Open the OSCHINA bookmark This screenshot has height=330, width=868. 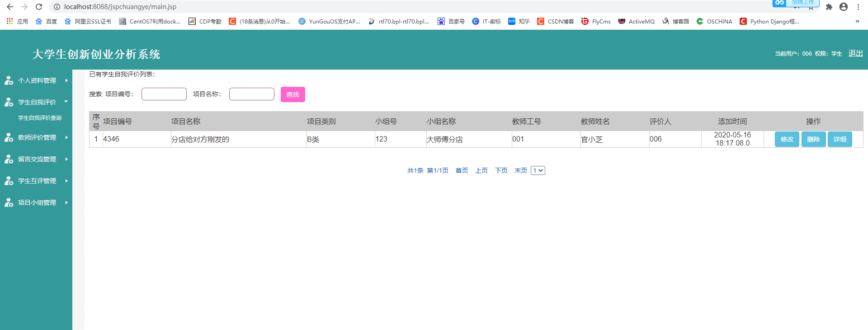(x=714, y=21)
